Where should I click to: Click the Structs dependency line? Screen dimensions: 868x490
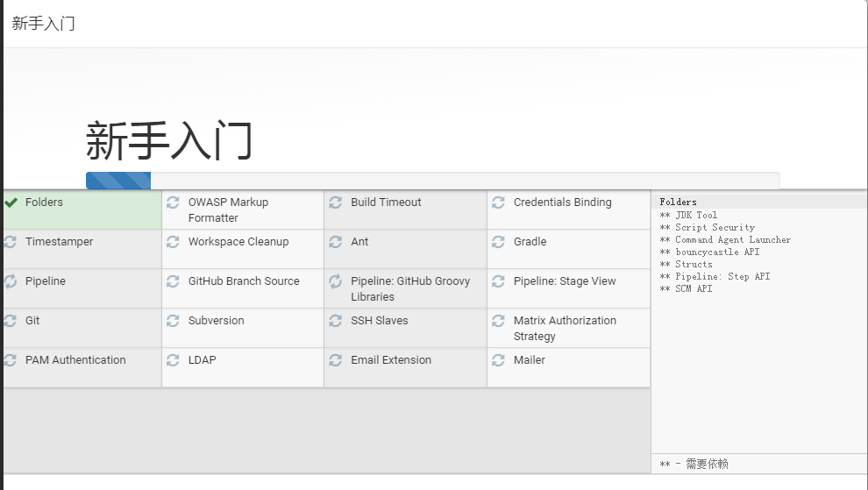click(x=686, y=264)
